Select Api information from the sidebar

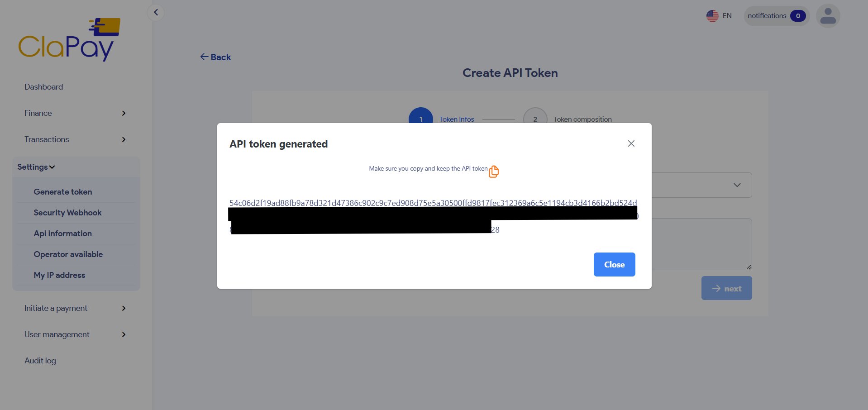point(62,234)
